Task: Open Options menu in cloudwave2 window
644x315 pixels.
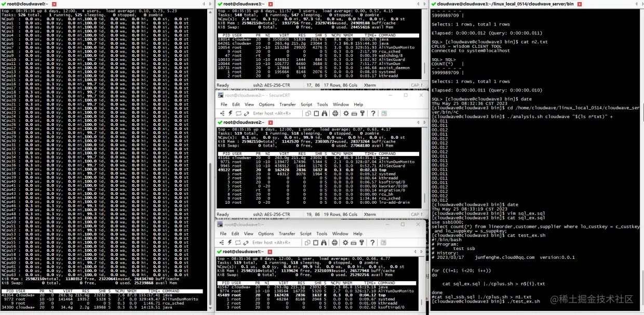Action: [266, 104]
